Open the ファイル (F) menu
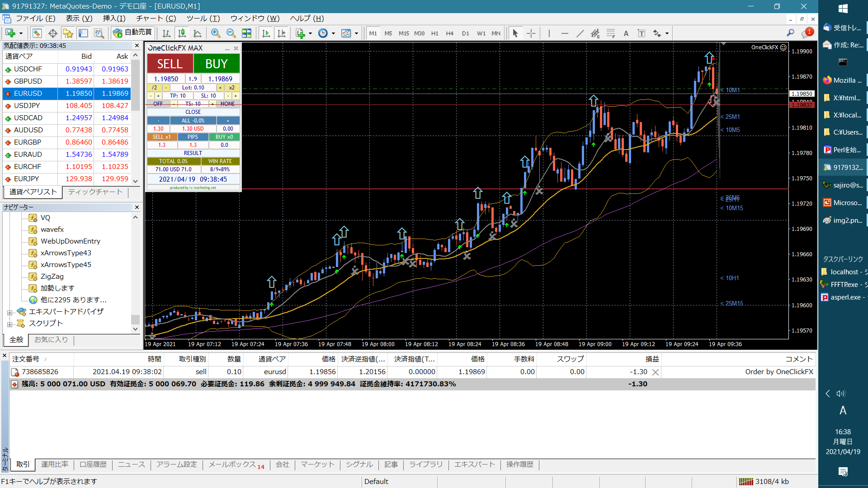Image resolution: width=868 pixels, height=488 pixels. [x=35, y=19]
